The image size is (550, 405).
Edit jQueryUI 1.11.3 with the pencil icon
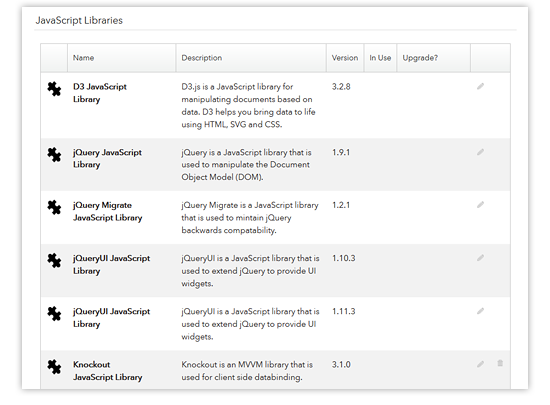(481, 311)
